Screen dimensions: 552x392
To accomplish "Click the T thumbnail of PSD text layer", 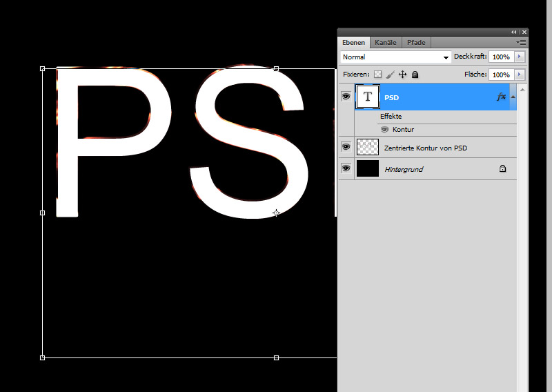I will tap(368, 97).
